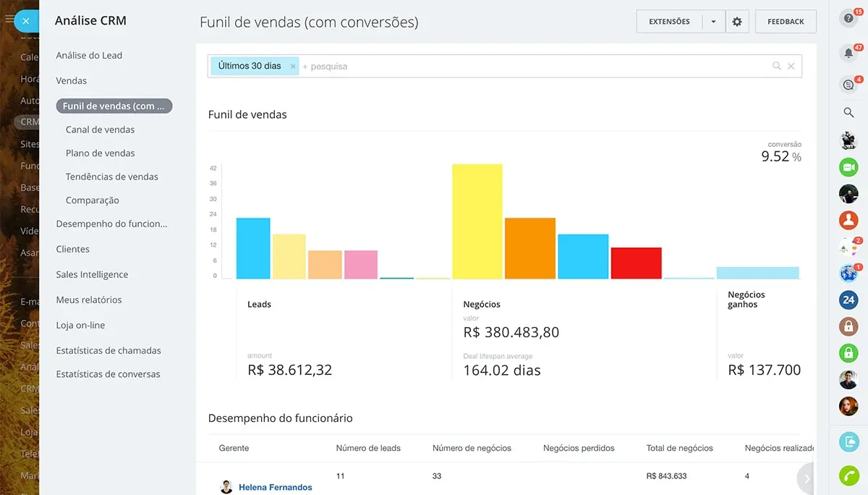The height and width of the screenshot is (495, 868).
Task: Click the green video camera icon
Action: click(848, 167)
